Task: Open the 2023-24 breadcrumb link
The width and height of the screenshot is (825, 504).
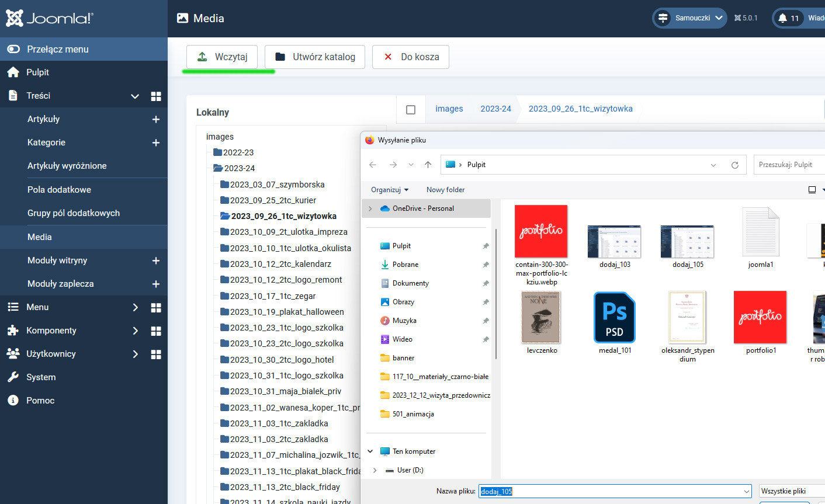Action: [x=495, y=109]
